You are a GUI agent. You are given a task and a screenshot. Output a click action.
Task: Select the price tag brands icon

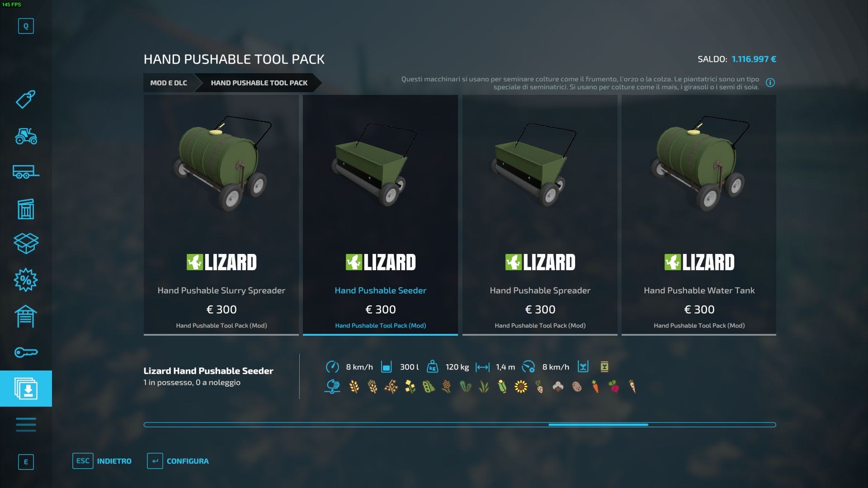26,99
